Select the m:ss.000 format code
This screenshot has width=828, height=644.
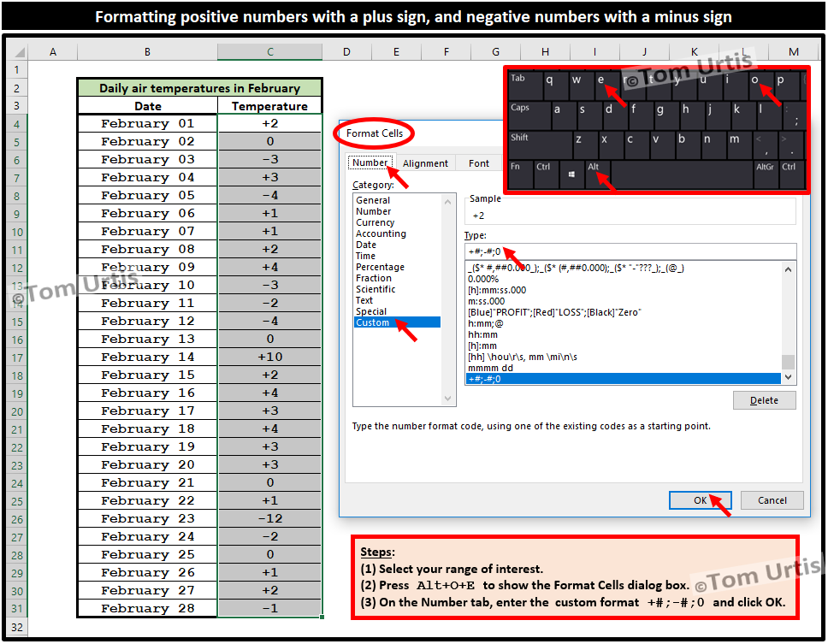point(623,301)
